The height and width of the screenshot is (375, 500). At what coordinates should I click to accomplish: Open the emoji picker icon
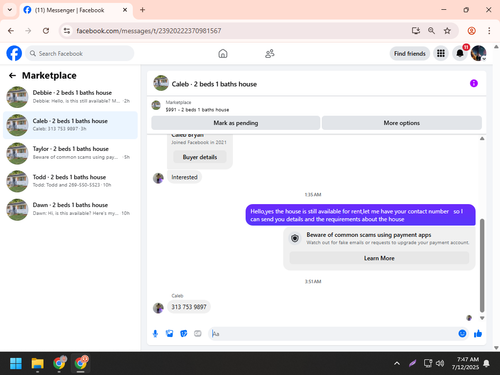coord(462,333)
